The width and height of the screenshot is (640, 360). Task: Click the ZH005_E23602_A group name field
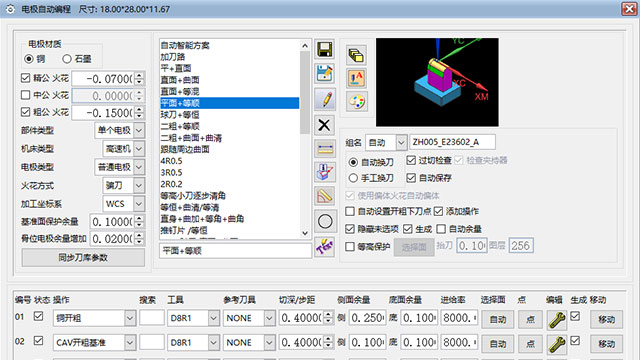[x=452, y=142]
